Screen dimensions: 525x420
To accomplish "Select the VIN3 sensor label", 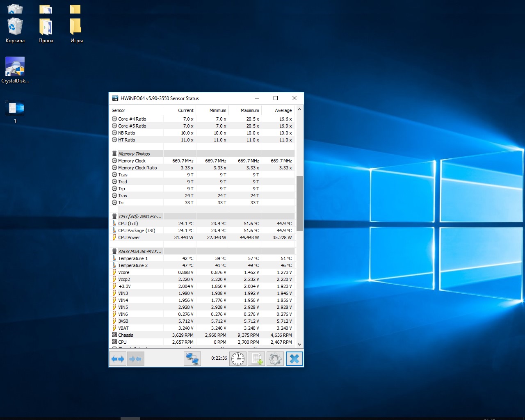I will [x=123, y=293].
